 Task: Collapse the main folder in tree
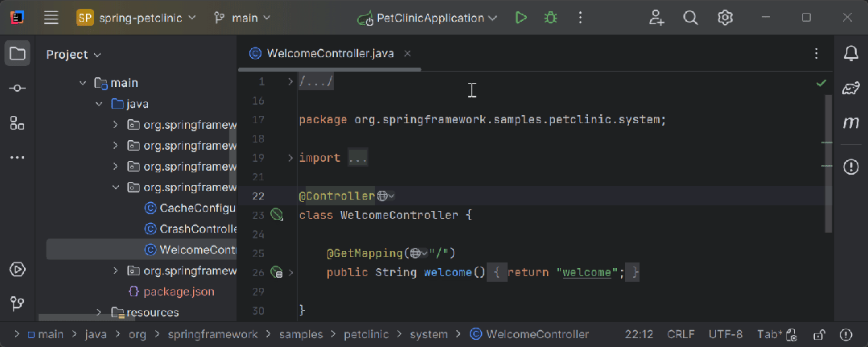tap(83, 83)
